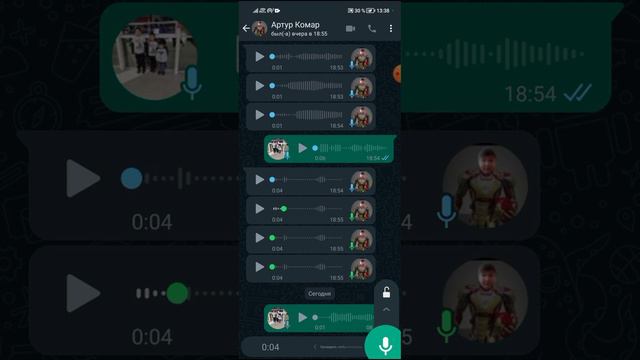
Task: Open contact info for Артур Комар
Action: coord(295,24)
